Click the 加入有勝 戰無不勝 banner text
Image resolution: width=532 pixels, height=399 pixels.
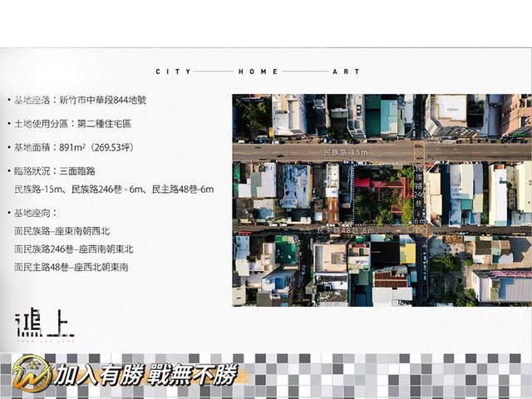click(145, 375)
